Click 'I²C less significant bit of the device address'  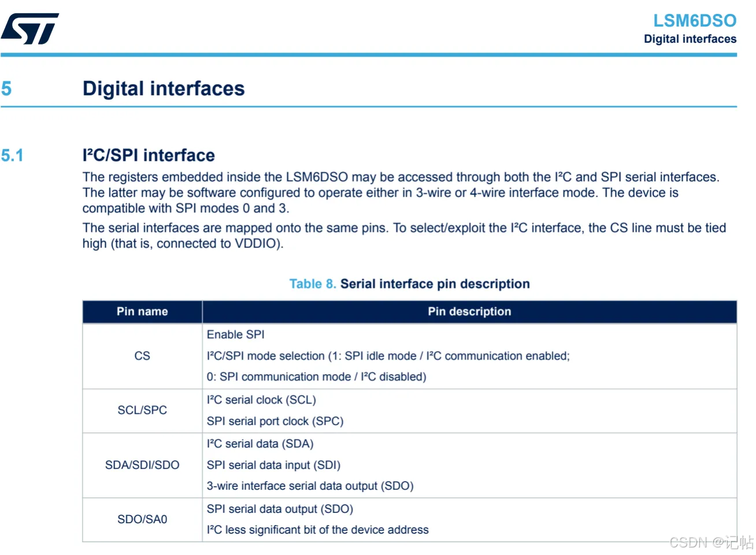[318, 530]
